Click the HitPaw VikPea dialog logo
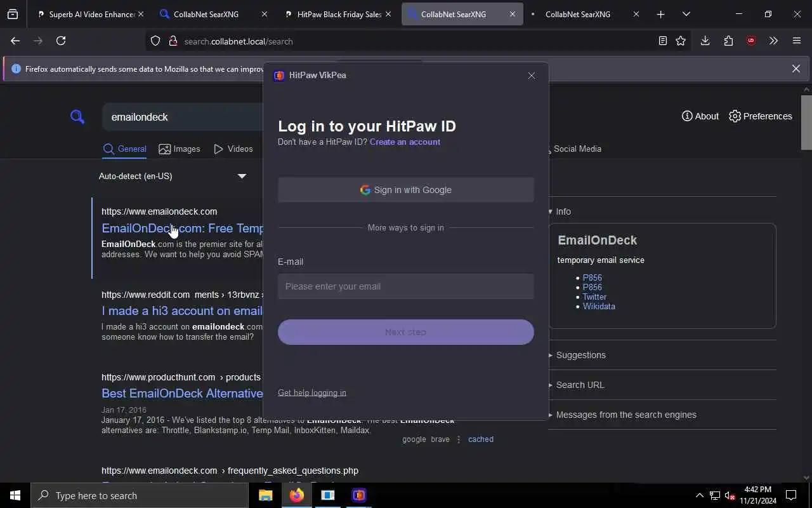 [279, 76]
